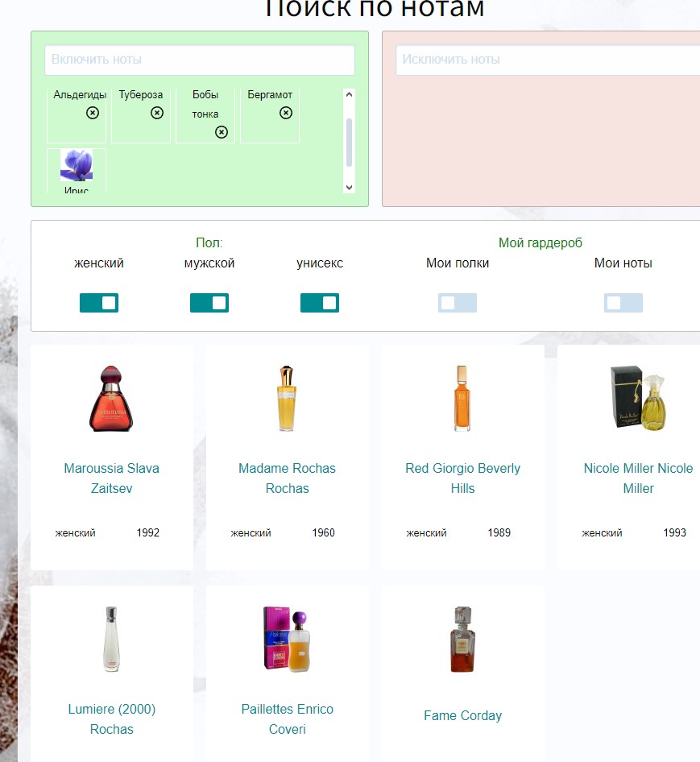Click the down arrow of notes scrollbar

pos(349,187)
